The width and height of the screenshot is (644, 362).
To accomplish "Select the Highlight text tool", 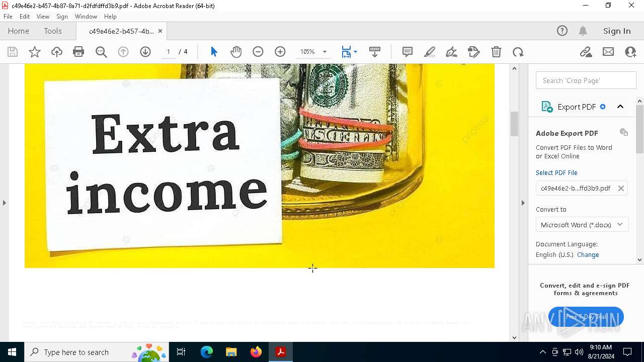I will click(x=430, y=52).
